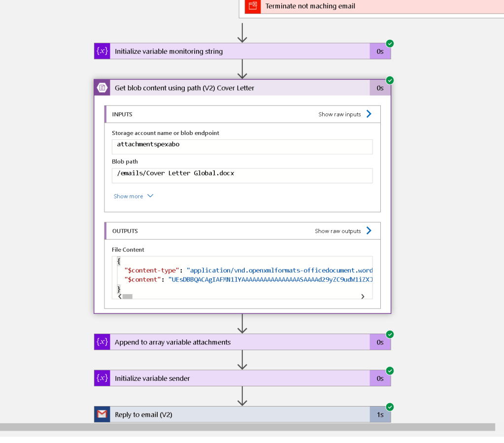Click the 1s duration on Reply to email
This screenshot has width=504, height=443.
pyautogui.click(x=380, y=415)
